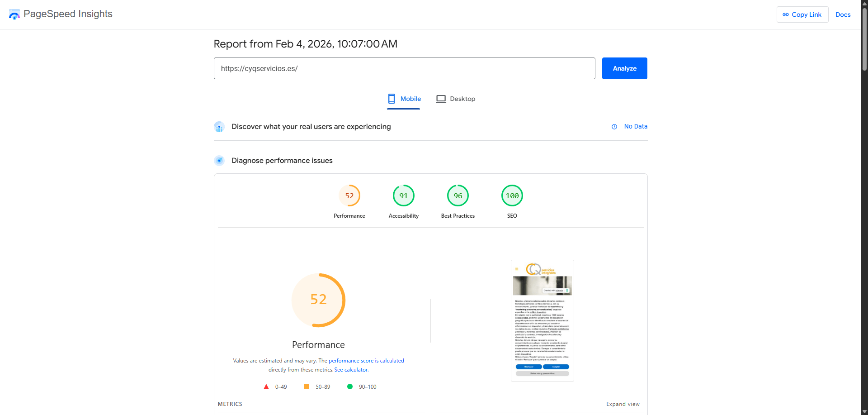This screenshot has width=868, height=415.
Task: Click the PageSpeed Insights logo icon
Action: tap(14, 14)
